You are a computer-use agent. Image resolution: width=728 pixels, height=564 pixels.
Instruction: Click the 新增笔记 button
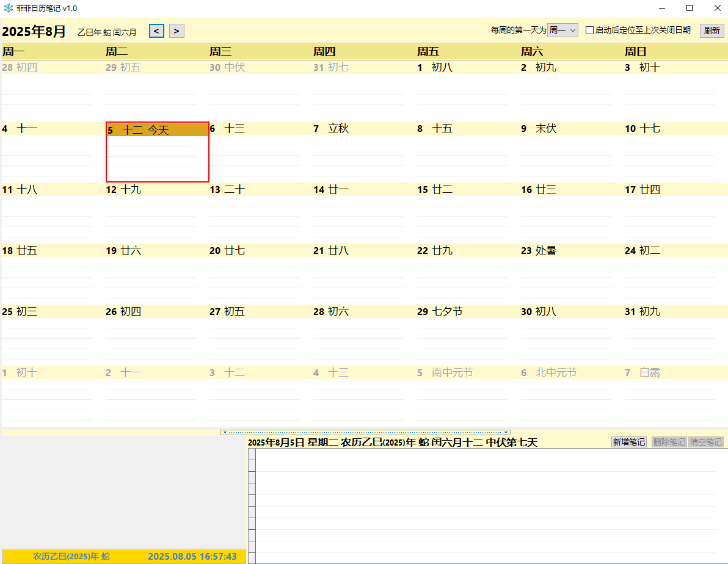628,442
